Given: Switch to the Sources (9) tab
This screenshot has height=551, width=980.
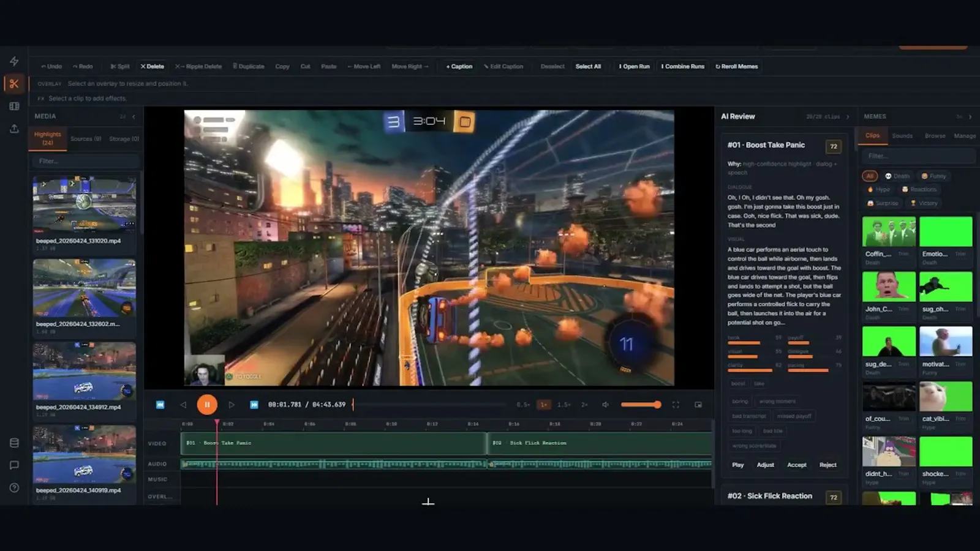Looking at the screenshot, I should [x=86, y=139].
